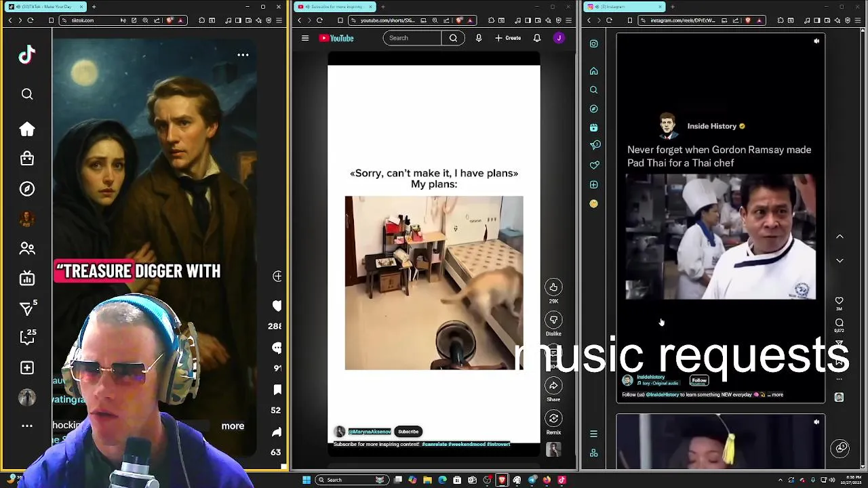Screen dimensions: 868x488
Task: Click TikTok upload plus icon
Action: (27, 367)
